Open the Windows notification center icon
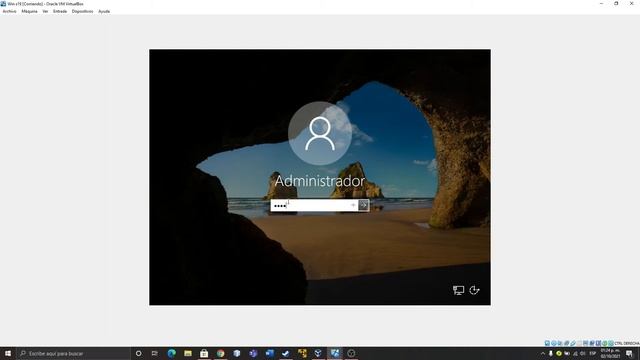Image resolution: width=640 pixels, height=360 pixels. 629,353
